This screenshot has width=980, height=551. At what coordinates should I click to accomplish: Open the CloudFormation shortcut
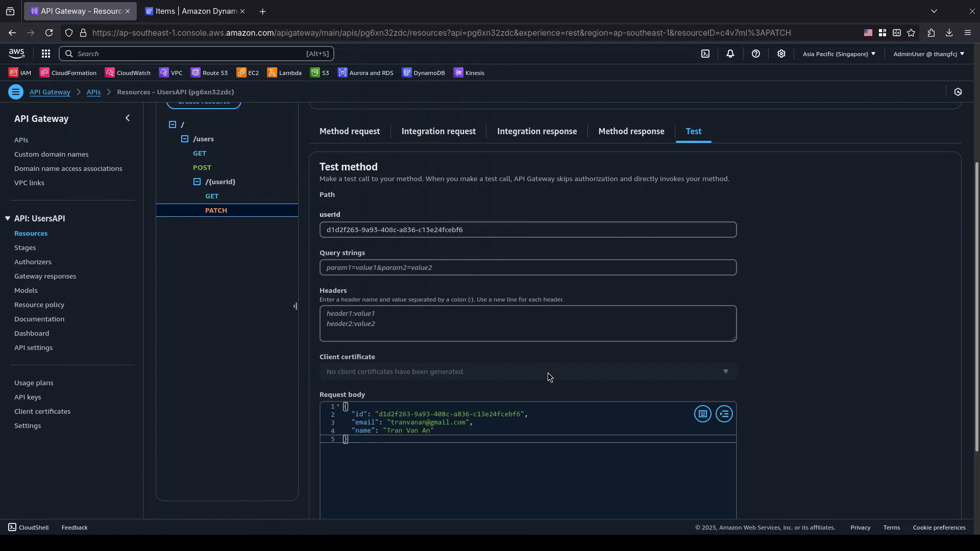click(x=68, y=73)
